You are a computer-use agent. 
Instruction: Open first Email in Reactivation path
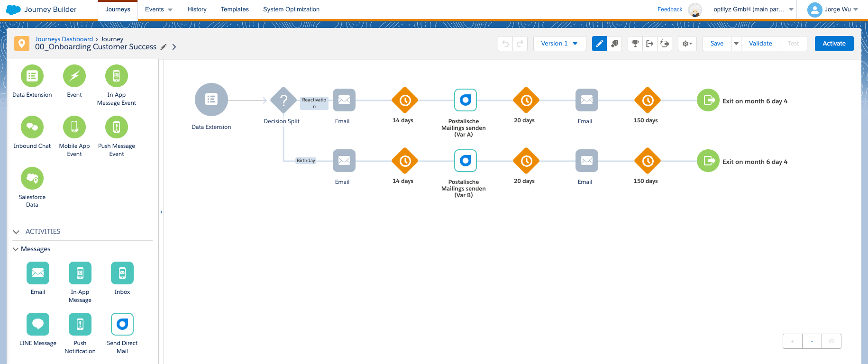(x=344, y=100)
